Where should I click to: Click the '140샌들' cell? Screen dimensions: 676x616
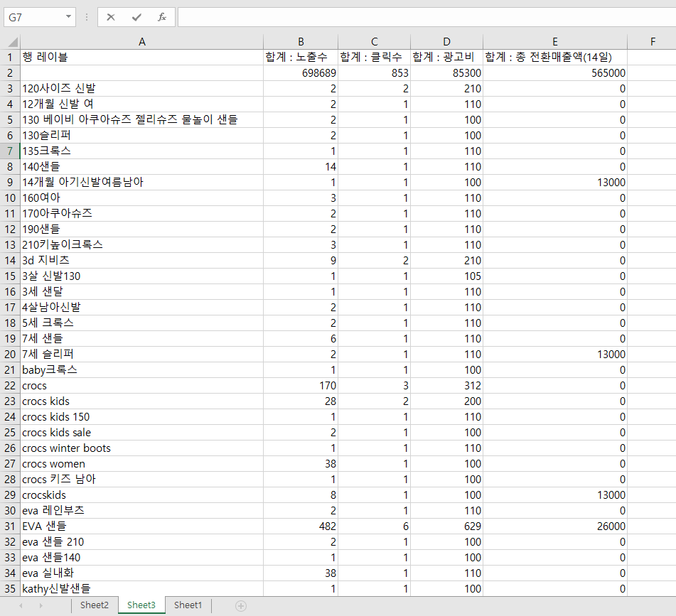point(142,167)
